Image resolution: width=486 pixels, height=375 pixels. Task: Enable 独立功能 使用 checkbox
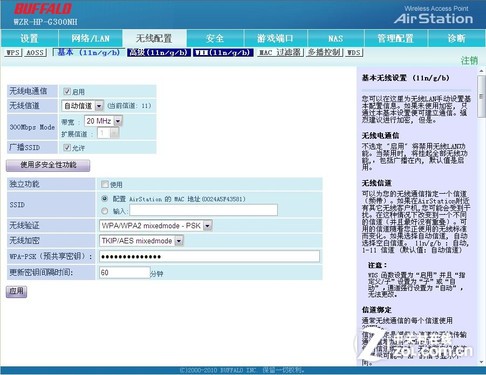click(x=105, y=184)
